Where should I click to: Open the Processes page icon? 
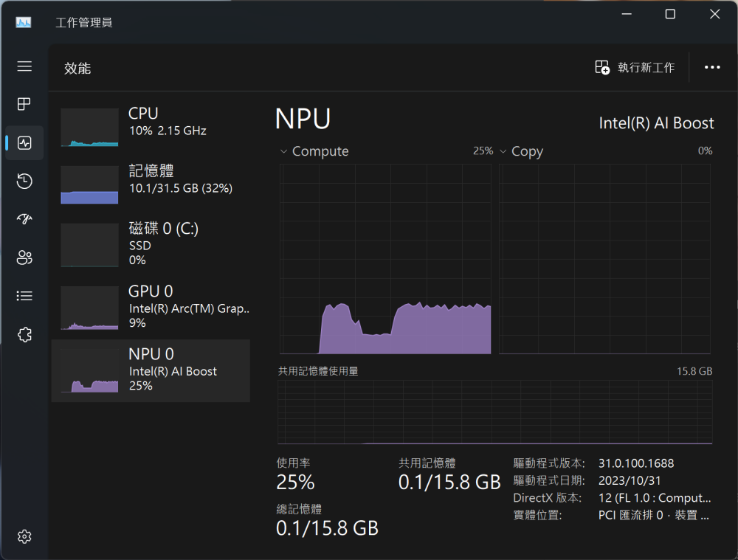pyautogui.click(x=24, y=104)
